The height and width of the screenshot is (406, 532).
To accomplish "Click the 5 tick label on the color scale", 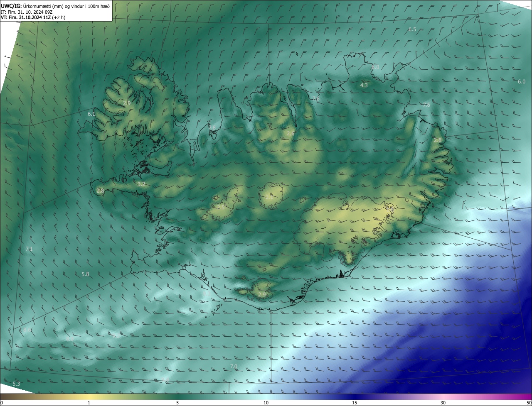I will pos(177,403).
